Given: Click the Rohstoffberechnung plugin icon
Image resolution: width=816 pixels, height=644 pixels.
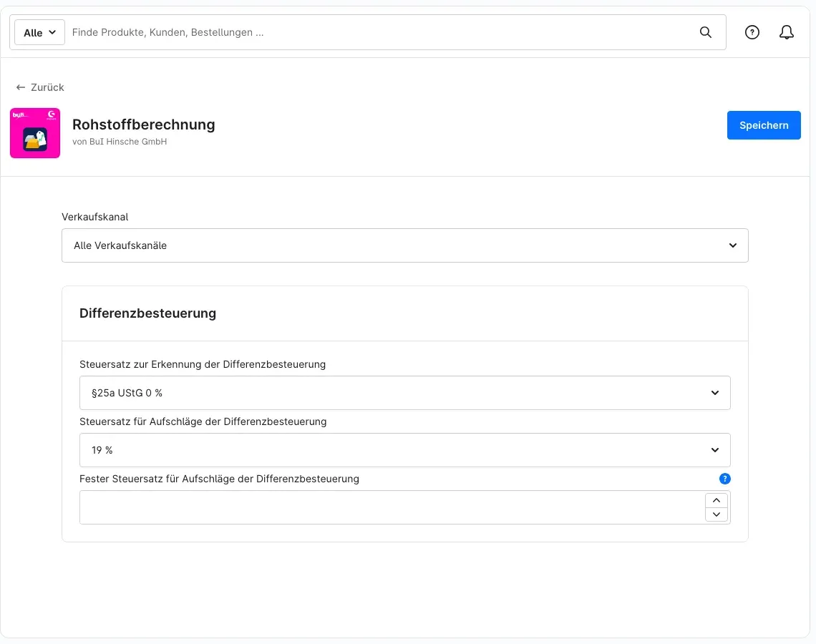Looking at the screenshot, I should click(35, 133).
